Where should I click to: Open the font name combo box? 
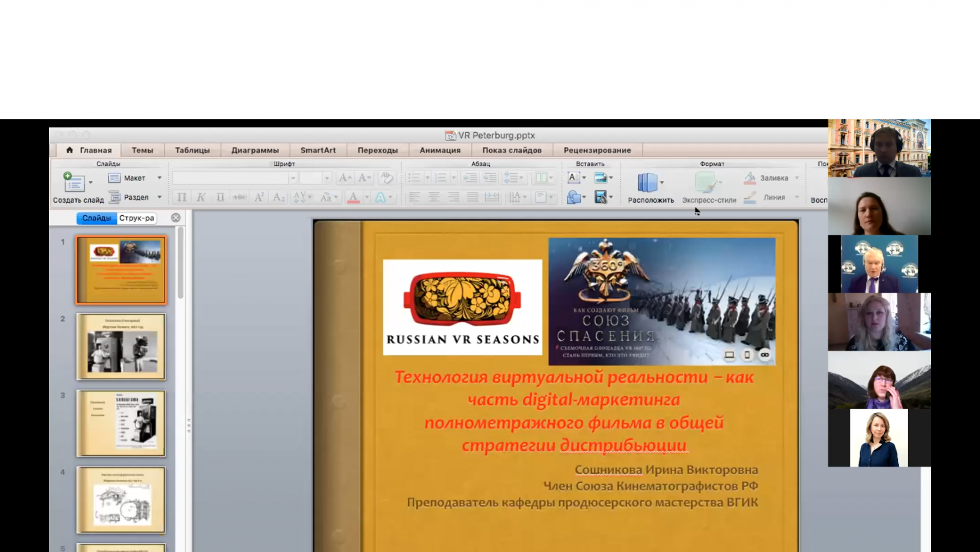[x=235, y=178]
